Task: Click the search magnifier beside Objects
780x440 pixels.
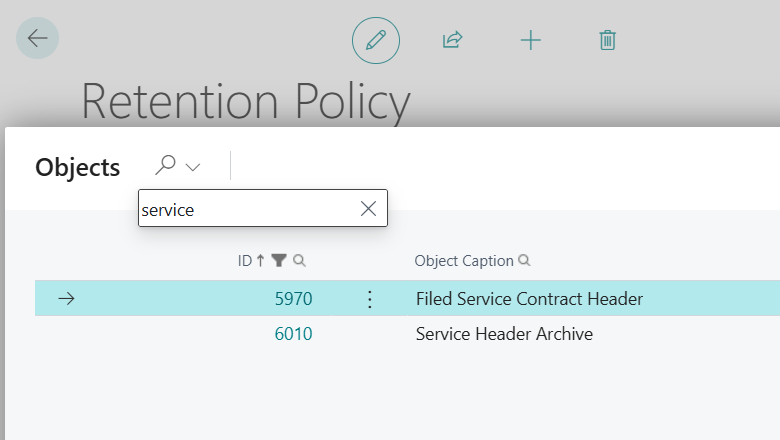Action: [x=166, y=165]
